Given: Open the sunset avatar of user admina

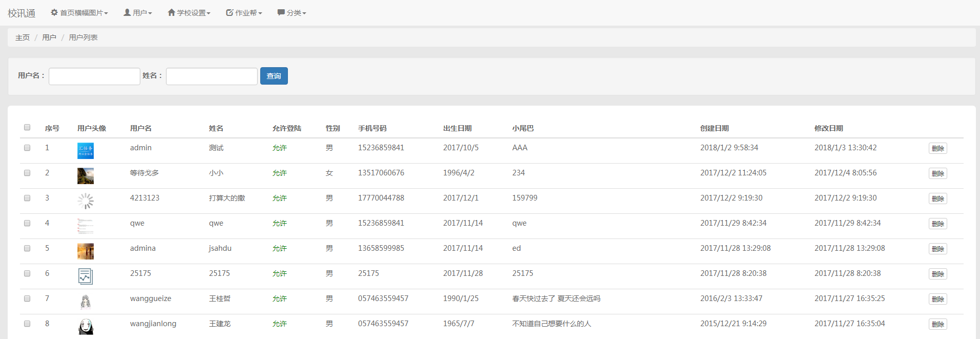Looking at the screenshot, I should tap(86, 251).
